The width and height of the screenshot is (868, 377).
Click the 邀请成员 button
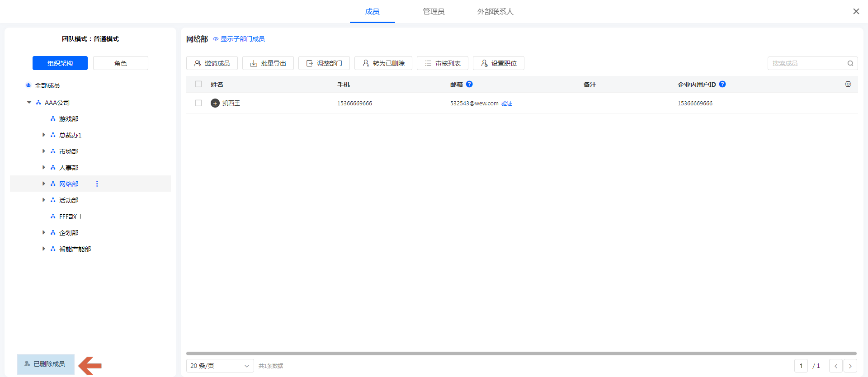click(x=212, y=63)
